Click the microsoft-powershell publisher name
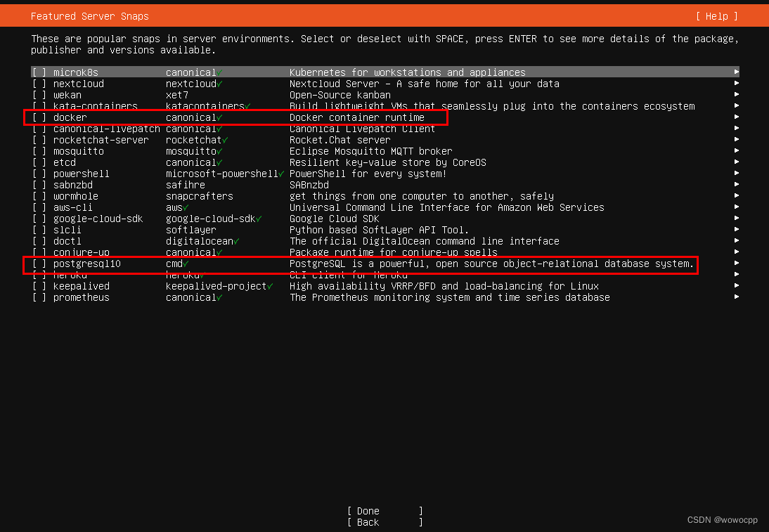769x532 pixels. point(222,174)
